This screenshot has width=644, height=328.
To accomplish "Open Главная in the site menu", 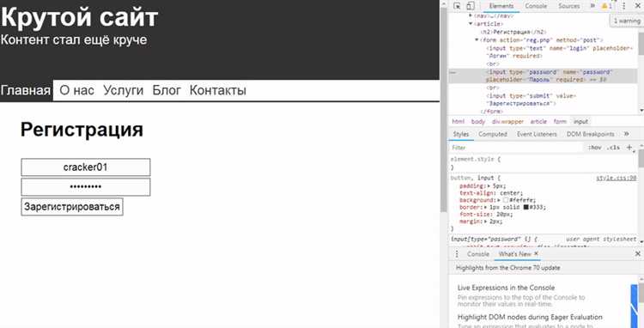I will point(26,90).
